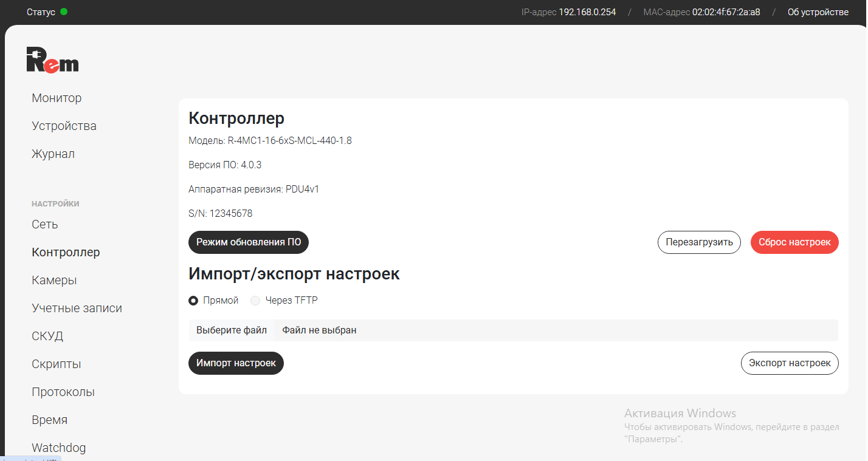
Task: Open the "СКУД" settings item
Action: click(x=47, y=336)
